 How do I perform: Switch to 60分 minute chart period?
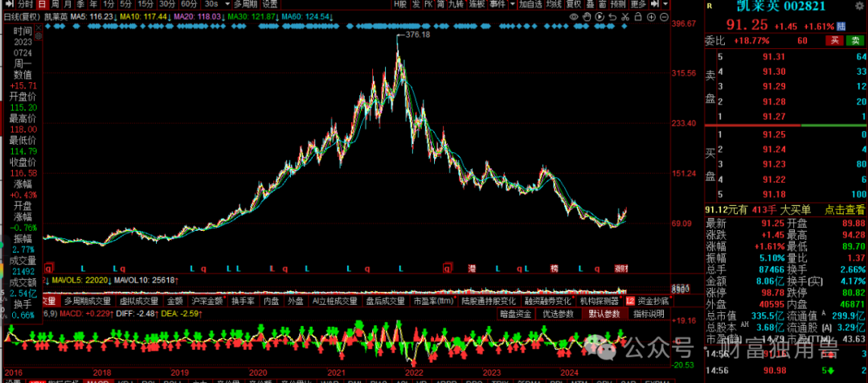pyautogui.click(x=189, y=4)
